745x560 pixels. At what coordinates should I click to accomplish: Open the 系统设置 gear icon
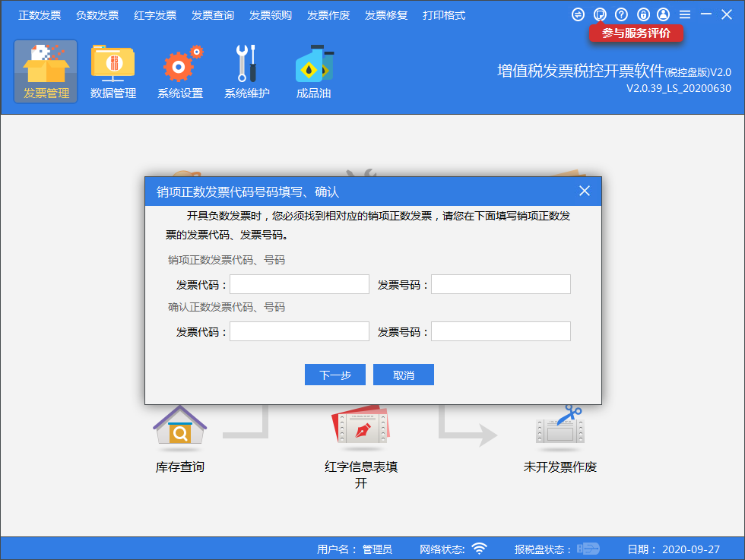180,71
